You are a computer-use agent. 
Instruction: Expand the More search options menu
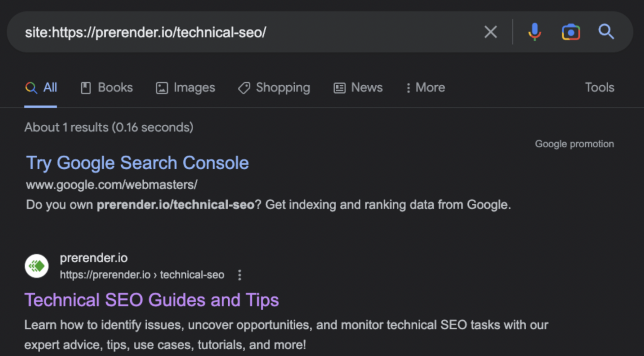tap(425, 88)
